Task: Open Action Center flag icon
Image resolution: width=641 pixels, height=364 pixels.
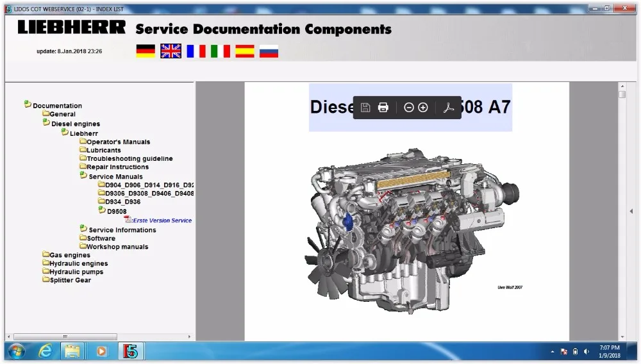Action: [x=563, y=351]
